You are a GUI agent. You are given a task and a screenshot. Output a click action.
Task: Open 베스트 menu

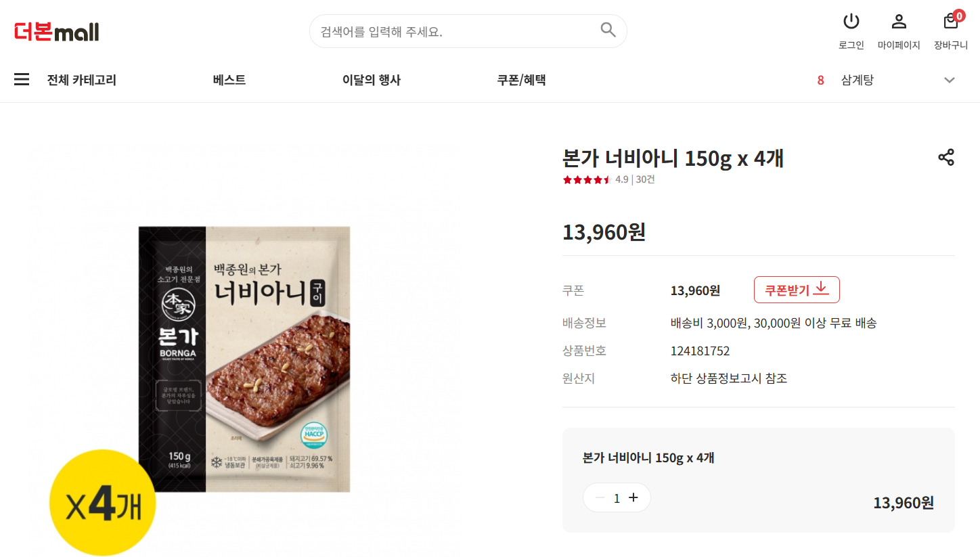[229, 80]
